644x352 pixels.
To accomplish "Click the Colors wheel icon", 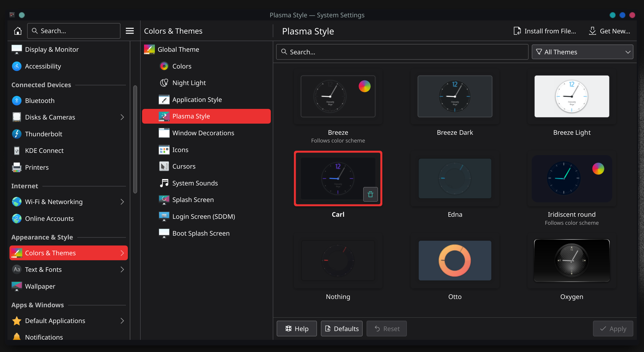I will click(x=164, y=66).
